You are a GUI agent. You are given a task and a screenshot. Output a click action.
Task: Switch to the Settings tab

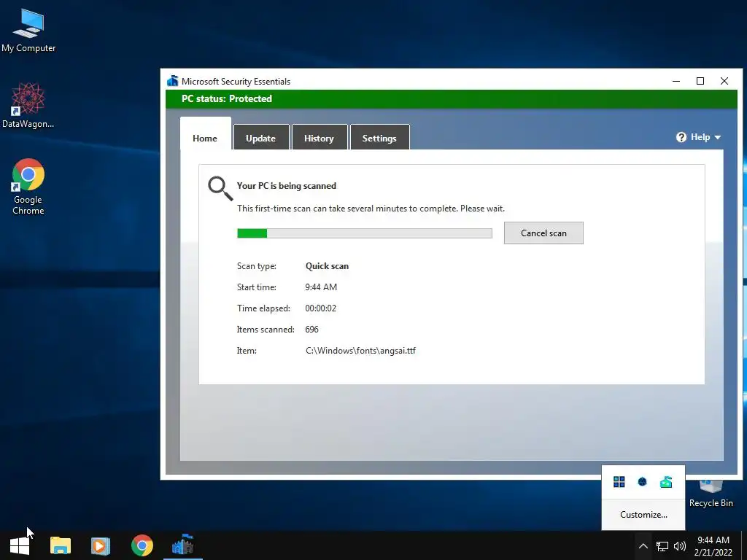click(379, 138)
